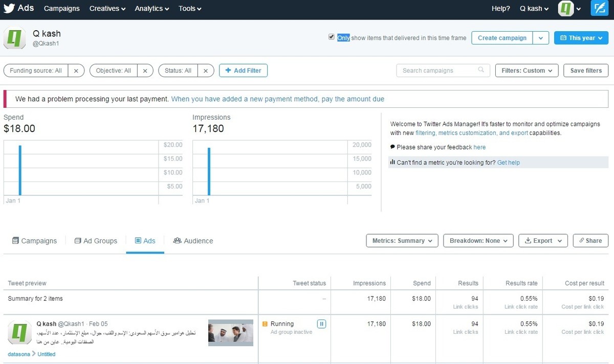Click the Create campaign button
The image size is (614, 364).
(x=501, y=38)
